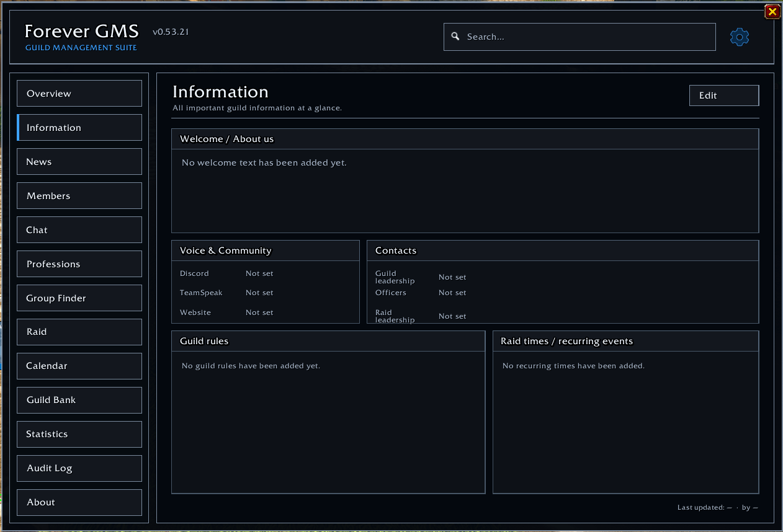Open Group Finder from sidebar

pyautogui.click(x=79, y=298)
